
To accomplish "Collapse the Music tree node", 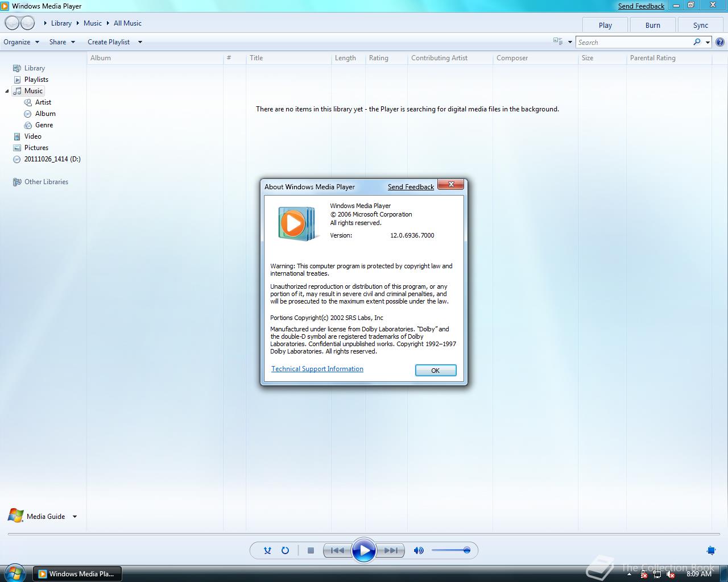I will click(7, 91).
